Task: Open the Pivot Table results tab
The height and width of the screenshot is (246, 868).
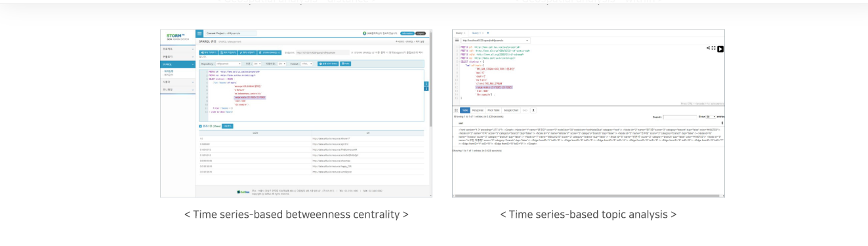Action: pos(493,110)
